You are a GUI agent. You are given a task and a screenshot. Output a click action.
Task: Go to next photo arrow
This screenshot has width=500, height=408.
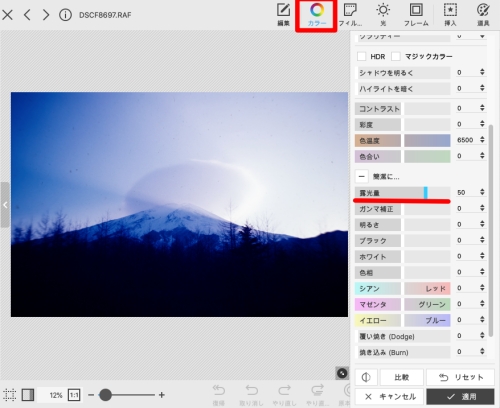[46, 15]
